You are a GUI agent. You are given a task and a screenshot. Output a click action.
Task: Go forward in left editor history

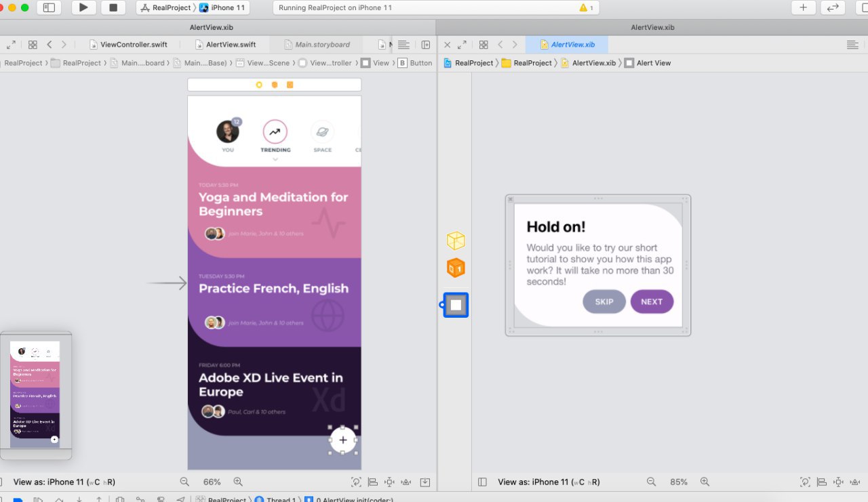[x=64, y=45]
